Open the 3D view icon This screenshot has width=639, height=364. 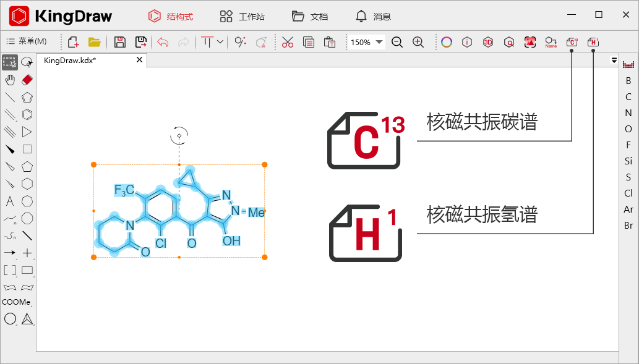(488, 42)
